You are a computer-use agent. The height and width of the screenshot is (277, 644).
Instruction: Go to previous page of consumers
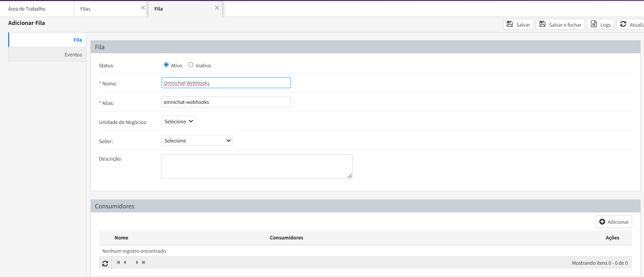click(125, 262)
